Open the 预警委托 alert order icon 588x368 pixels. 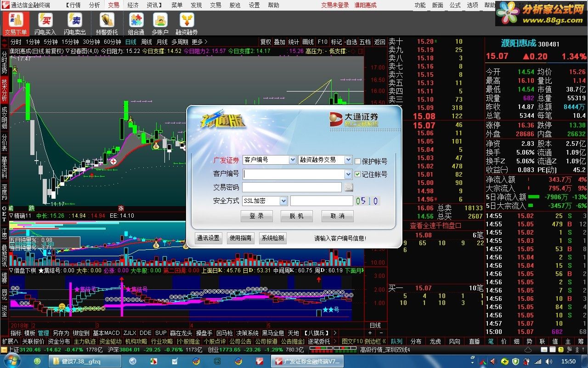(x=107, y=24)
